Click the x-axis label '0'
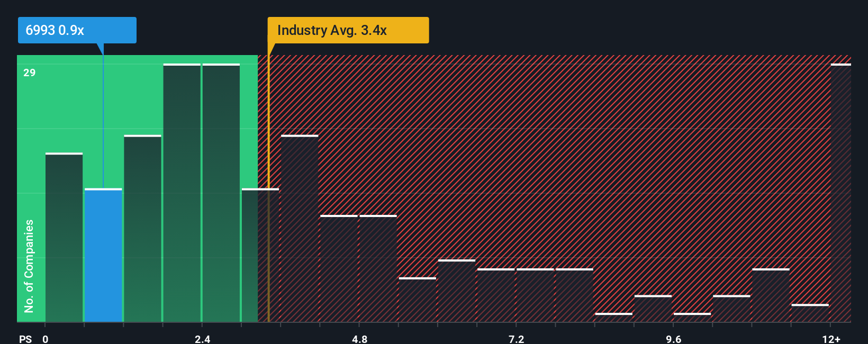The image size is (868, 344). click(x=46, y=339)
